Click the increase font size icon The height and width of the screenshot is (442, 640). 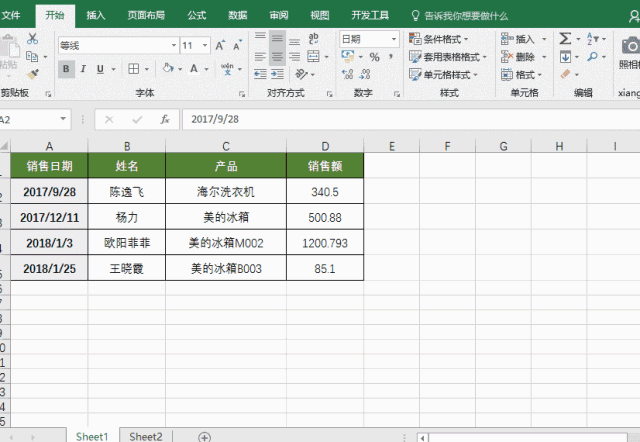click(220, 45)
